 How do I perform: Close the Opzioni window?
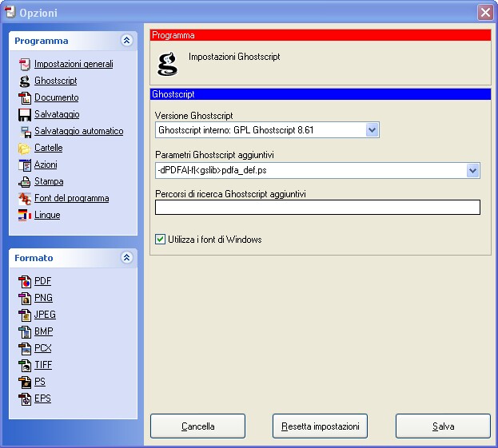point(485,13)
